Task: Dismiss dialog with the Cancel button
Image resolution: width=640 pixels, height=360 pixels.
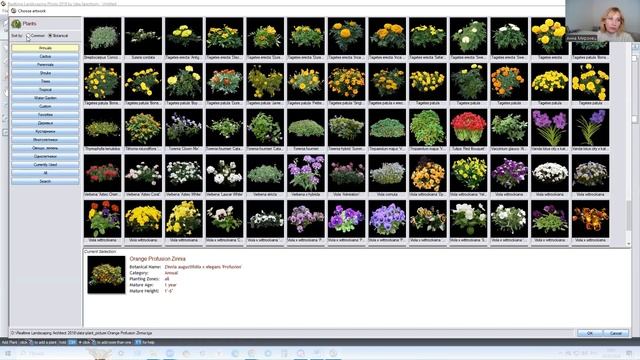Action: (x=616, y=333)
